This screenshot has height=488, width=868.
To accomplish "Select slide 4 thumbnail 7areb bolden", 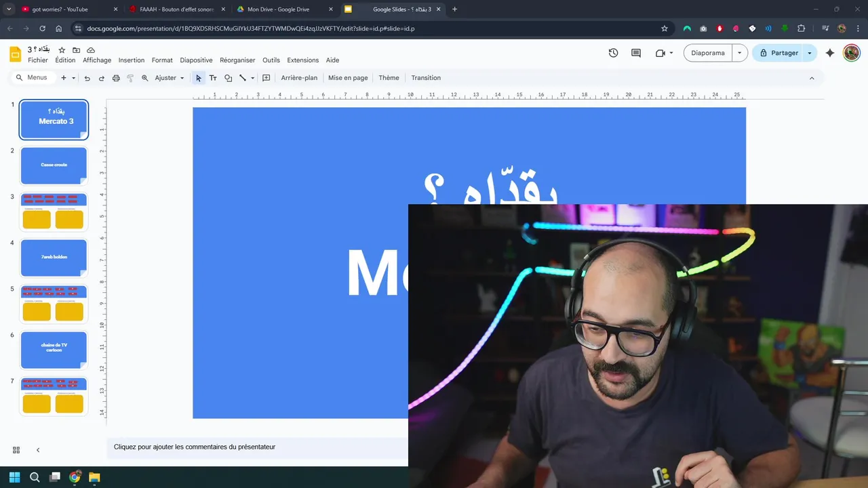I will tap(54, 258).
